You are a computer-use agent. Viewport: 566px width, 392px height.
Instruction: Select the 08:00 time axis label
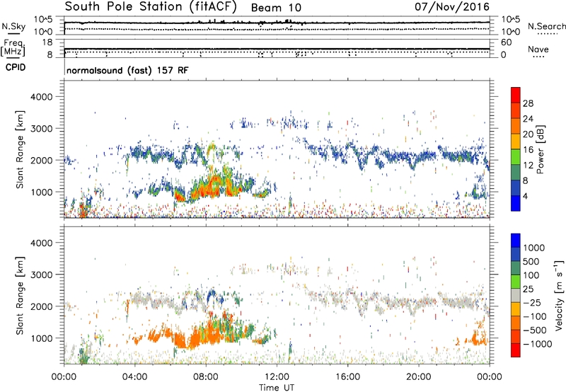click(206, 377)
